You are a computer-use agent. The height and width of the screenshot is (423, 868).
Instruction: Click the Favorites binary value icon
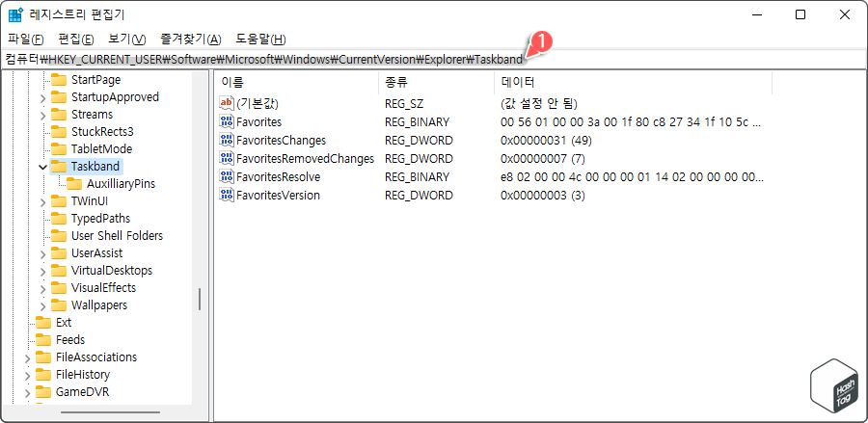[x=227, y=121]
